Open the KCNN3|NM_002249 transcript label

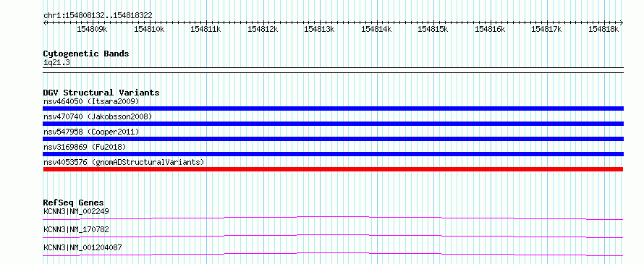76,211
